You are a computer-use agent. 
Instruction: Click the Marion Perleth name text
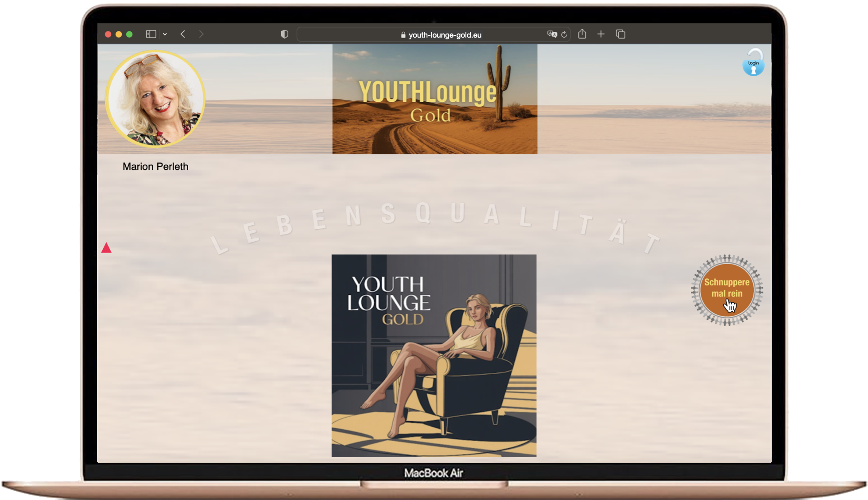(x=155, y=166)
